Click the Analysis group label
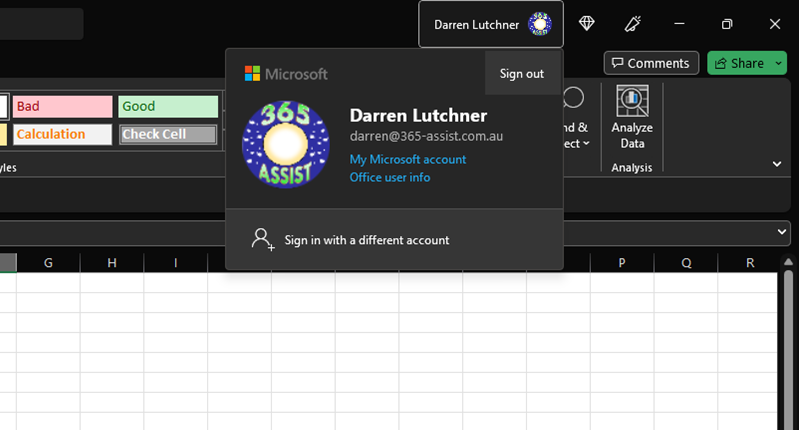799x430 pixels. [x=631, y=168]
